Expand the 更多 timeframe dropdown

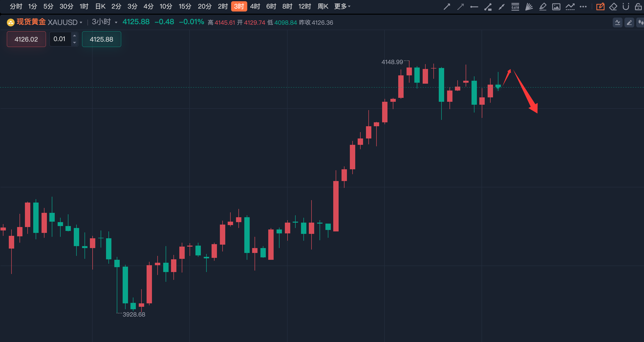[342, 6]
